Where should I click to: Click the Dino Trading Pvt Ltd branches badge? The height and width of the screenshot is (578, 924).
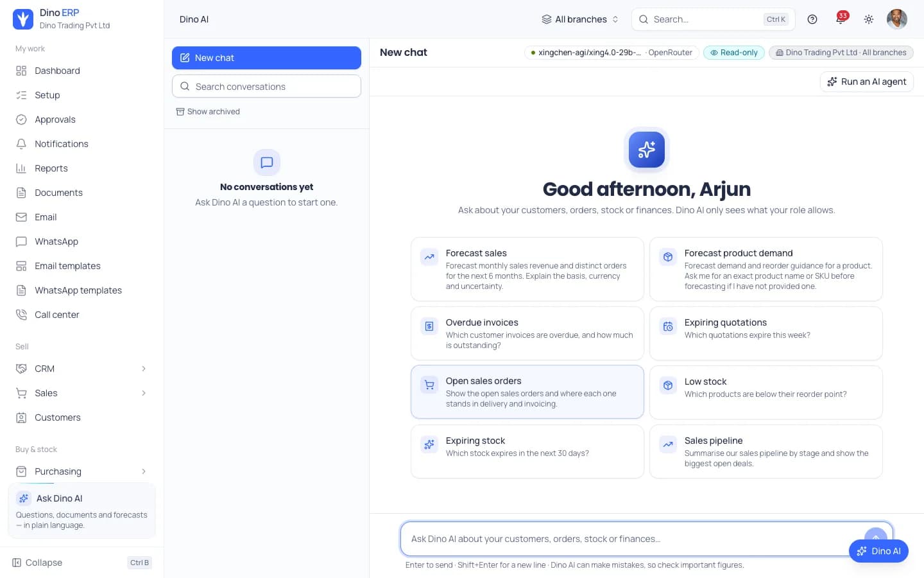841,53
